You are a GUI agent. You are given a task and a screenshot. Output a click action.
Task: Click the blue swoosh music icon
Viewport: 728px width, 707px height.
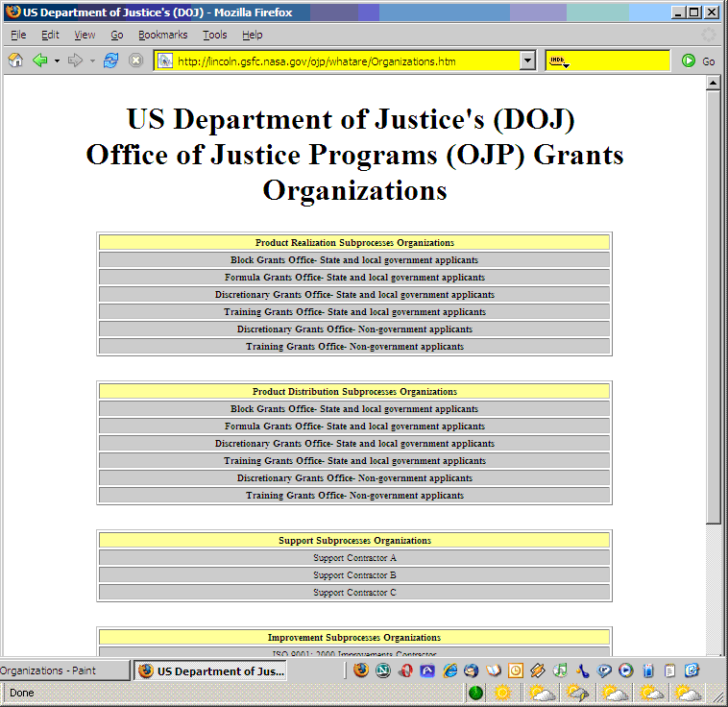pos(582,670)
